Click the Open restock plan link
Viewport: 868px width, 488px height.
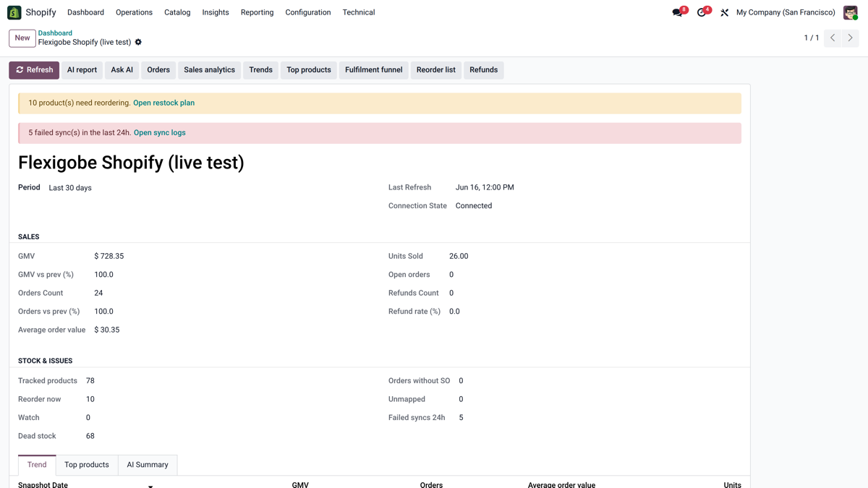click(x=163, y=103)
